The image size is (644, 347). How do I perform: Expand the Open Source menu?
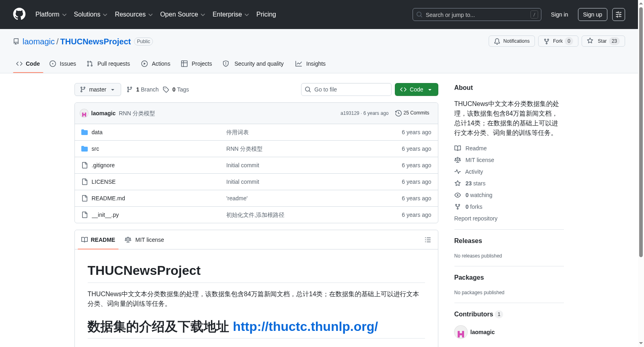tap(183, 15)
